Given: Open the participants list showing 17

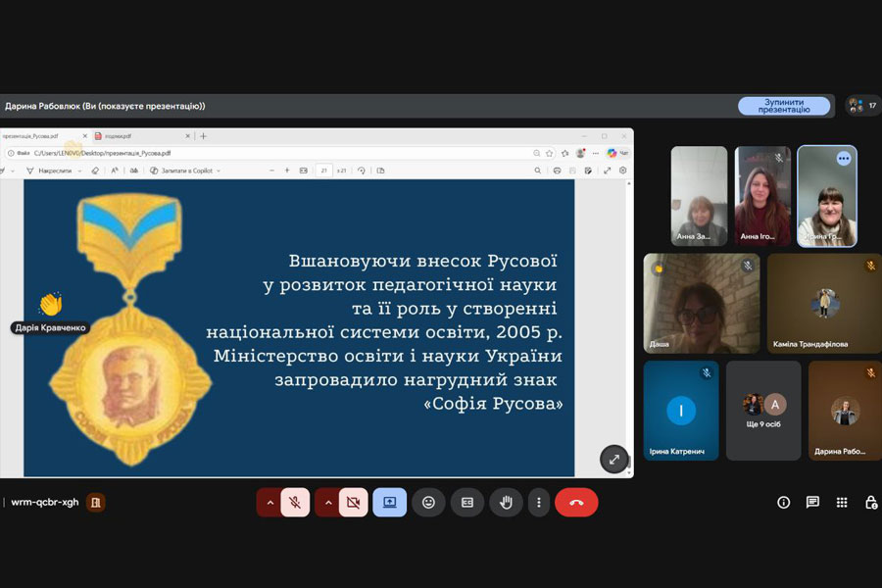Looking at the screenshot, I should point(863,105).
